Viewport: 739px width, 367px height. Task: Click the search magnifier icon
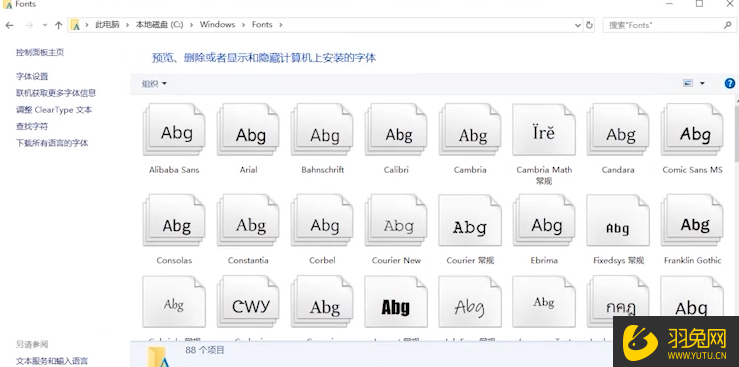point(727,25)
